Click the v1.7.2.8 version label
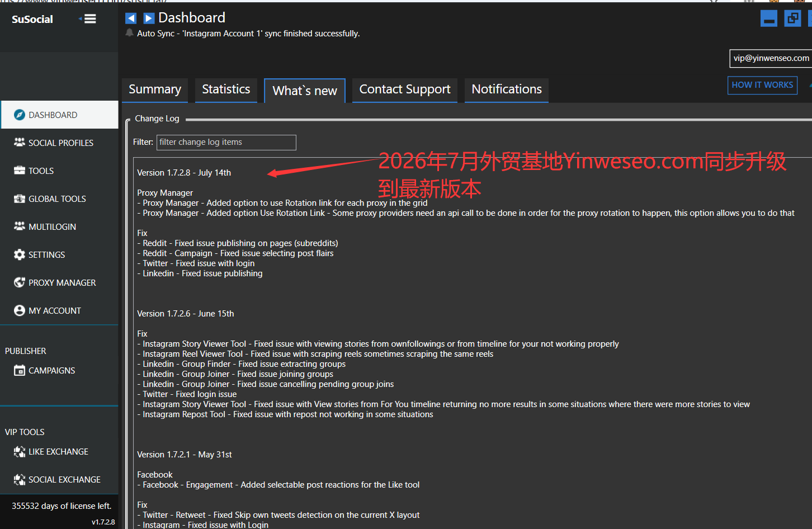The width and height of the screenshot is (812, 529). (103, 522)
